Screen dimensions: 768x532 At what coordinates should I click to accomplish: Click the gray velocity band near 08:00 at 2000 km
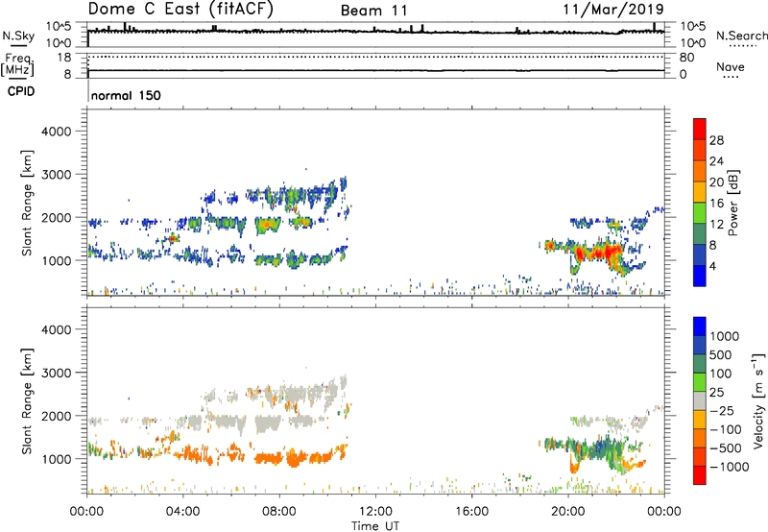click(268, 422)
